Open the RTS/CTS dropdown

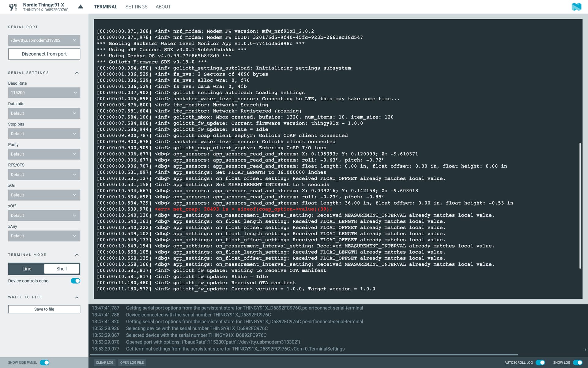(44, 174)
